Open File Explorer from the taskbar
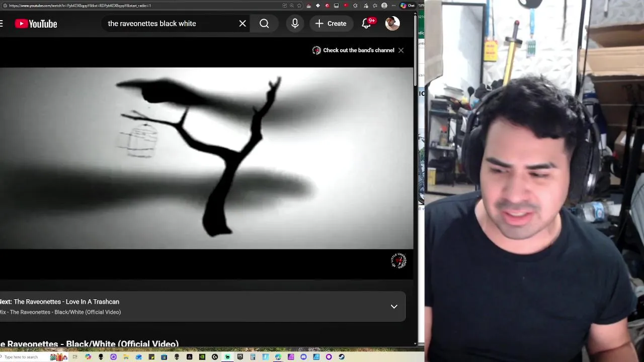The width and height of the screenshot is (644, 362). pos(126,357)
